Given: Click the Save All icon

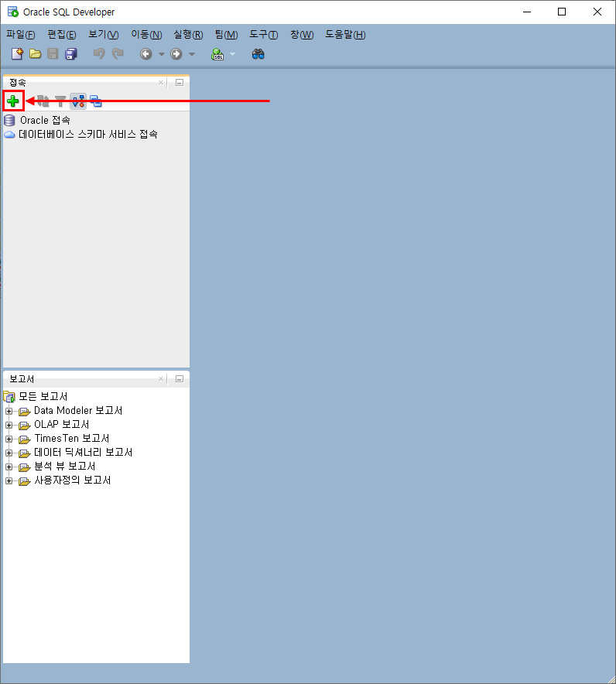Looking at the screenshot, I should click(x=70, y=54).
